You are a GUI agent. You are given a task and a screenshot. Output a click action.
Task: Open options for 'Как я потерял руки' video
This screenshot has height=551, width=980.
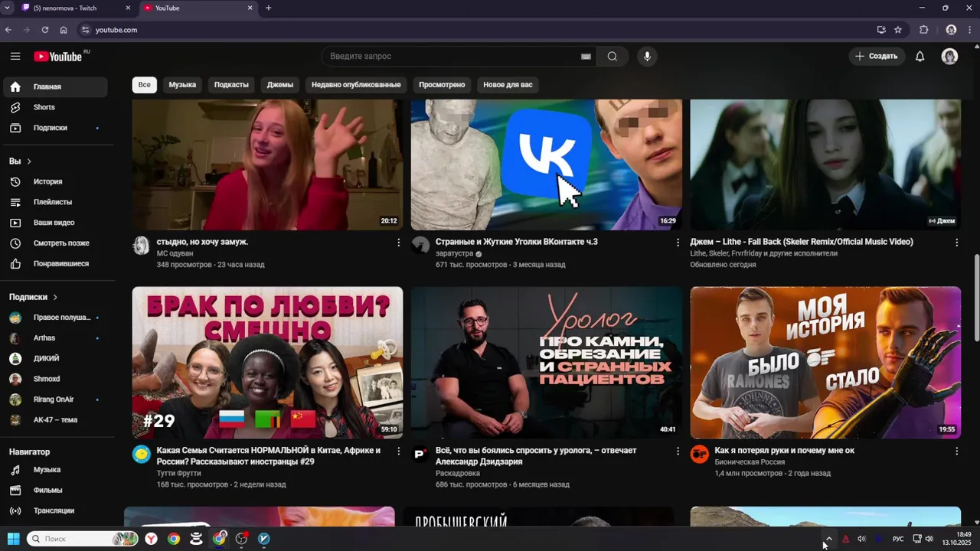point(956,452)
